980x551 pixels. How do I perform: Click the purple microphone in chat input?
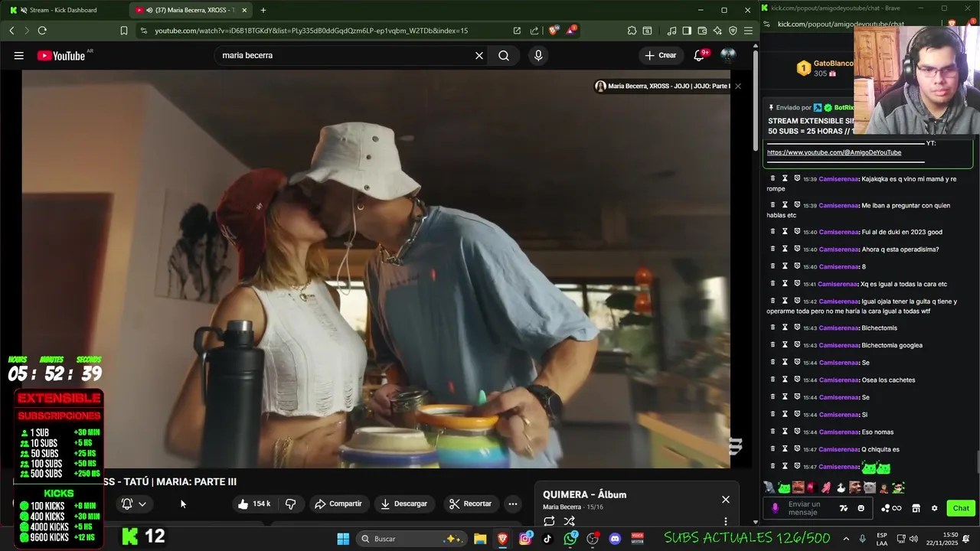pyautogui.click(x=776, y=508)
